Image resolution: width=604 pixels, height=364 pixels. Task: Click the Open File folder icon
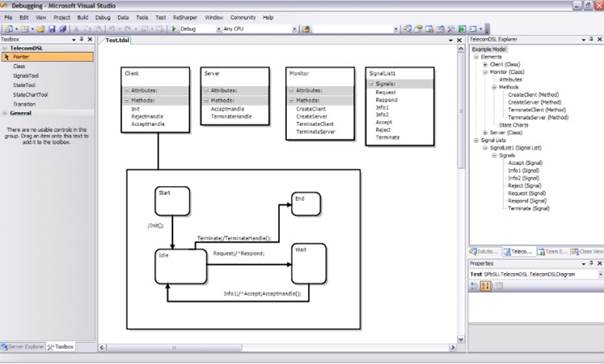point(41,29)
